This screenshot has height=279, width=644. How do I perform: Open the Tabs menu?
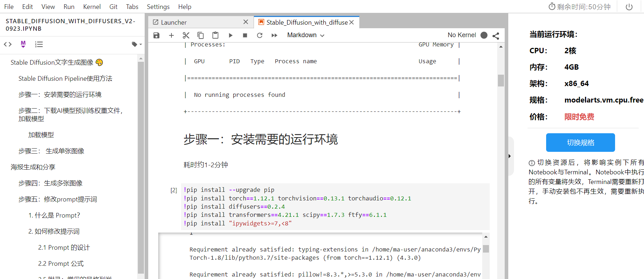132,7
